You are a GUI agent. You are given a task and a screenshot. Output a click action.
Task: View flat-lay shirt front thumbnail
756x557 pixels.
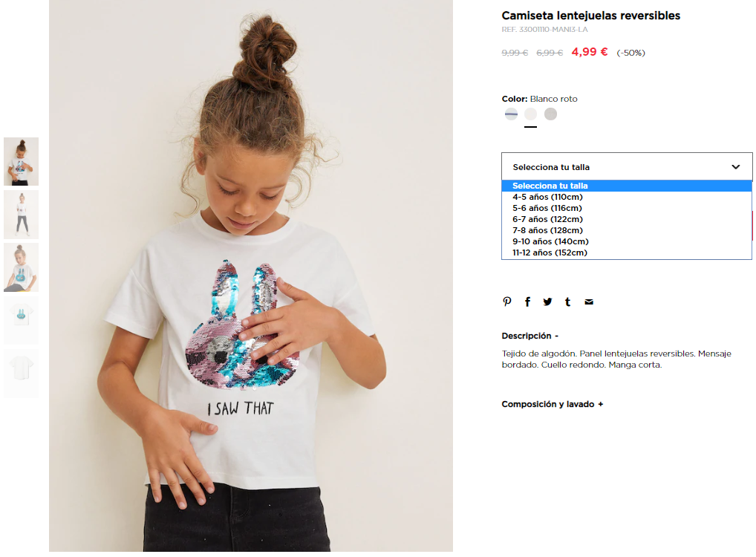(22, 320)
